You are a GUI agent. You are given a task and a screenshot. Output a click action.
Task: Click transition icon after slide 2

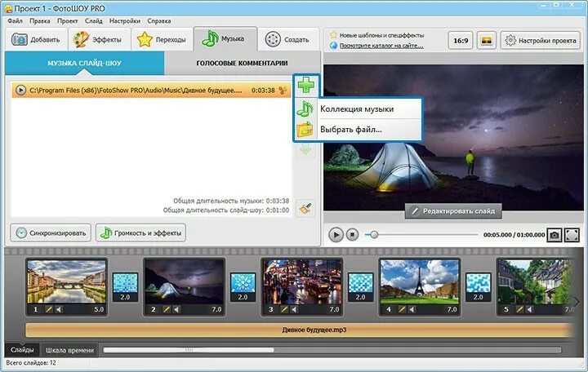click(243, 287)
